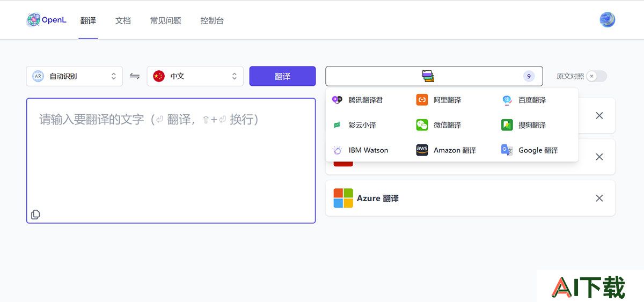The width and height of the screenshot is (644, 302).
Task: Click the Google Translate logo icon
Action: tap(507, 150)
